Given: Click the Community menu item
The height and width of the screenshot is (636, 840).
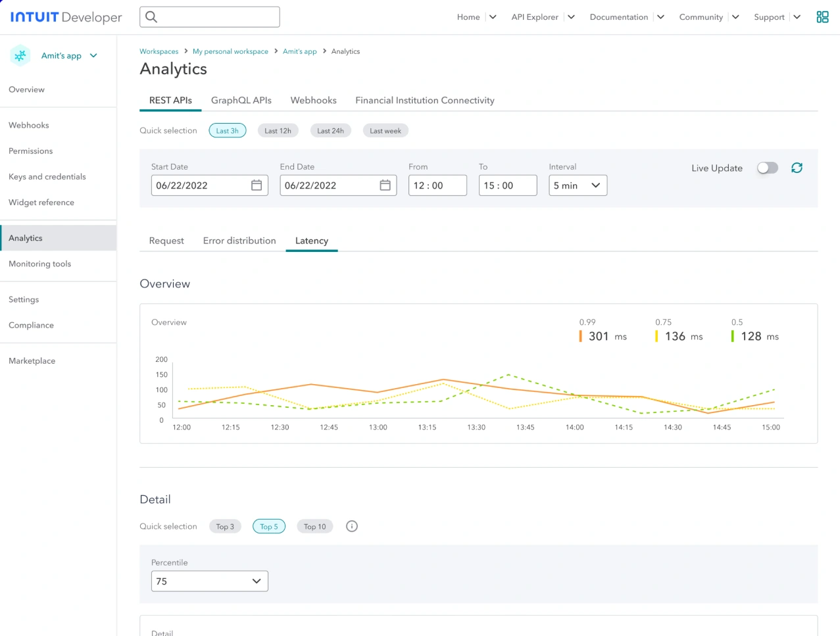Looking at the screenshot, I should coord(701,17).
